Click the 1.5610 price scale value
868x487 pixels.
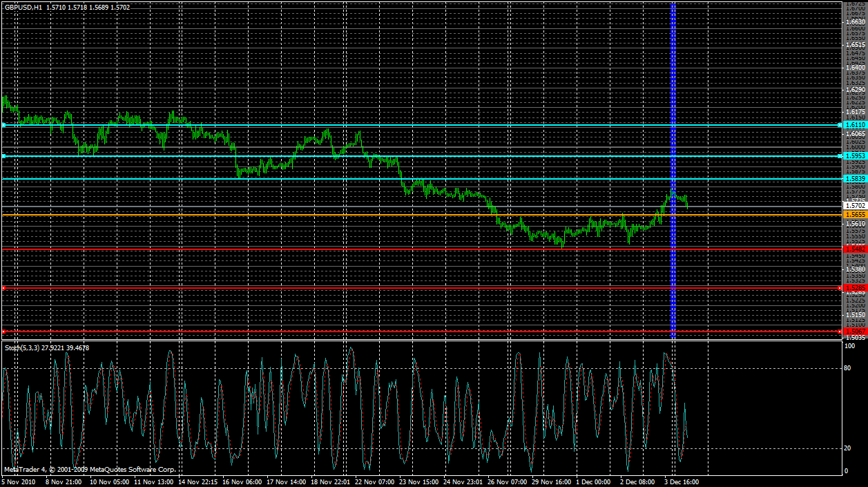856,225
